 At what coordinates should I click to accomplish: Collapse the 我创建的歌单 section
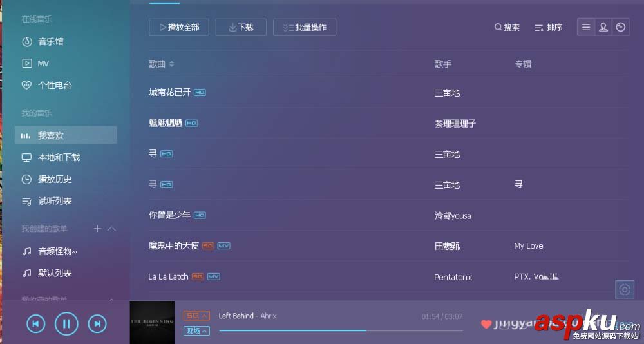point(111,229)
